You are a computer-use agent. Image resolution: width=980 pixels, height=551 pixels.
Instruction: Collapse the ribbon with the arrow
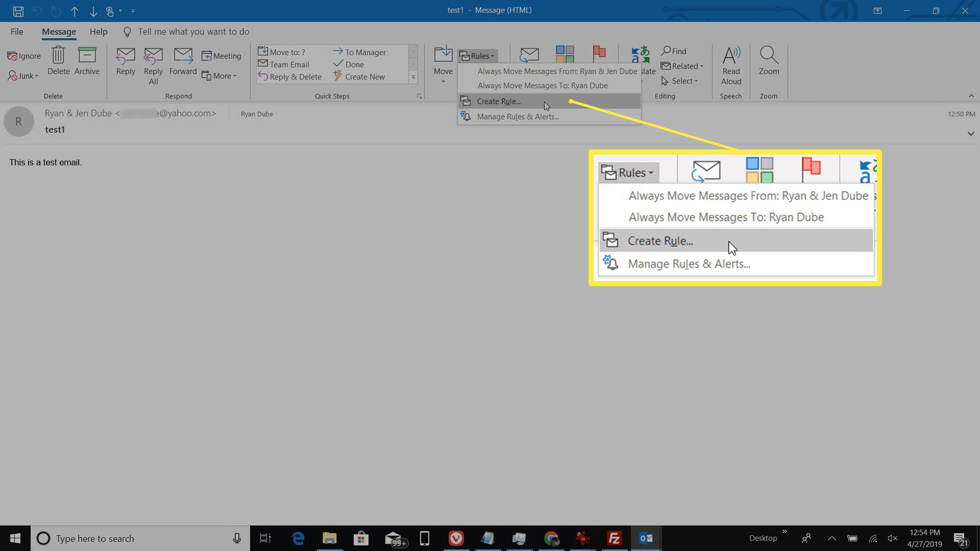click(x=971, y=96)
